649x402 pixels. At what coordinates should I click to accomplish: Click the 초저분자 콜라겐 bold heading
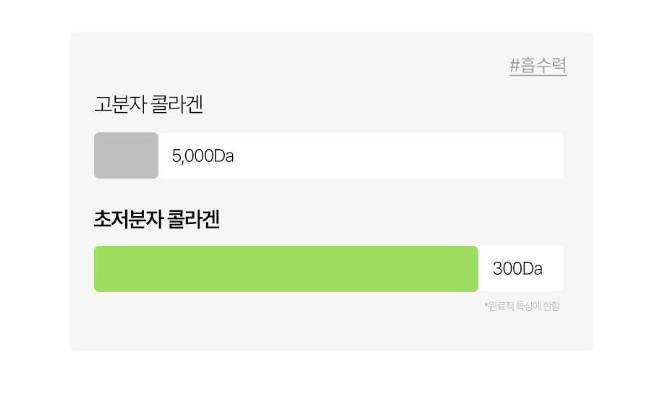coord(156,220)
